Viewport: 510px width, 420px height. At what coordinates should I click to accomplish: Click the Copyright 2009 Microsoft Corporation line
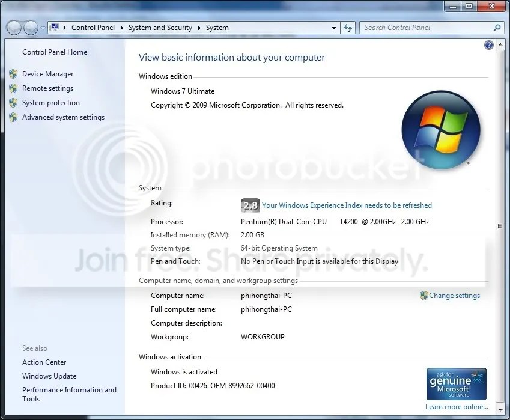point(247,105)
